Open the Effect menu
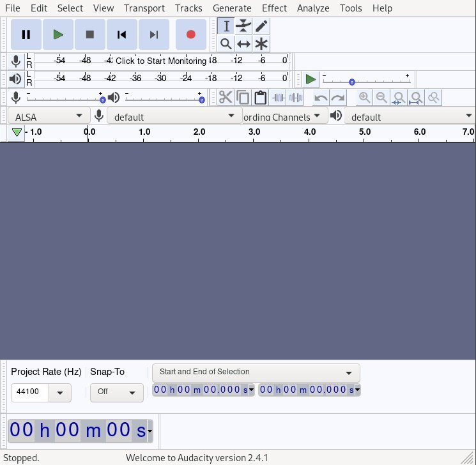 (x=274, y=8)
